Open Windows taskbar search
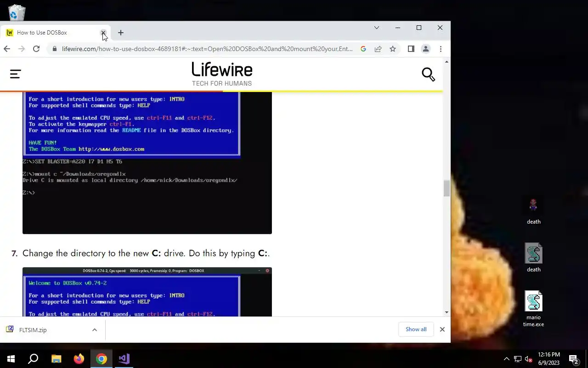Viewport: 588px width, 368px height. (33, 359)
